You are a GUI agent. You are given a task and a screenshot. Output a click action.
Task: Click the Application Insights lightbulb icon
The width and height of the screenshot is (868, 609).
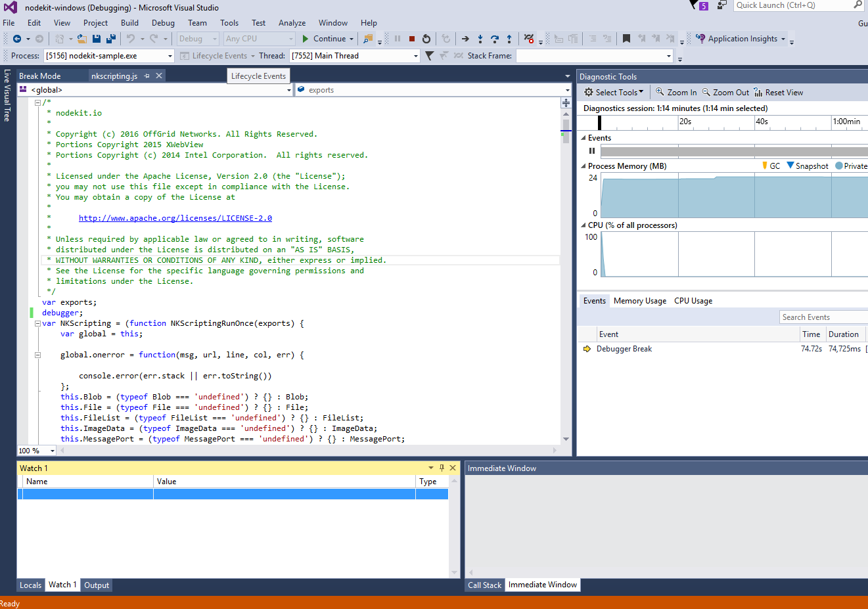click(700, 39)
